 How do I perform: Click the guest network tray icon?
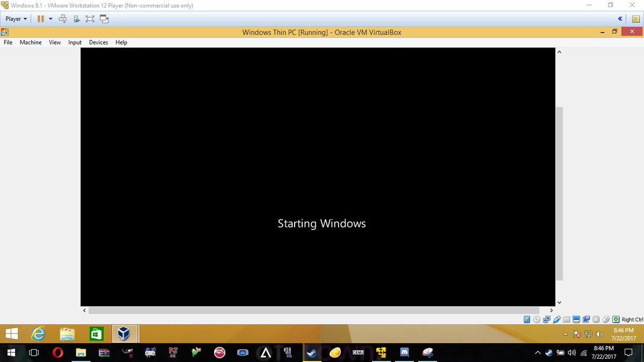pos(588,335)
